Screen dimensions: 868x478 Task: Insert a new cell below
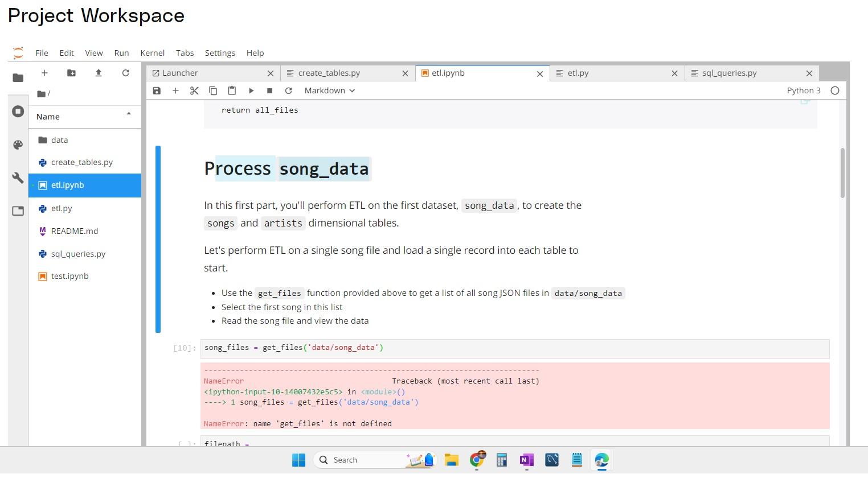click(x=175, y=90)
